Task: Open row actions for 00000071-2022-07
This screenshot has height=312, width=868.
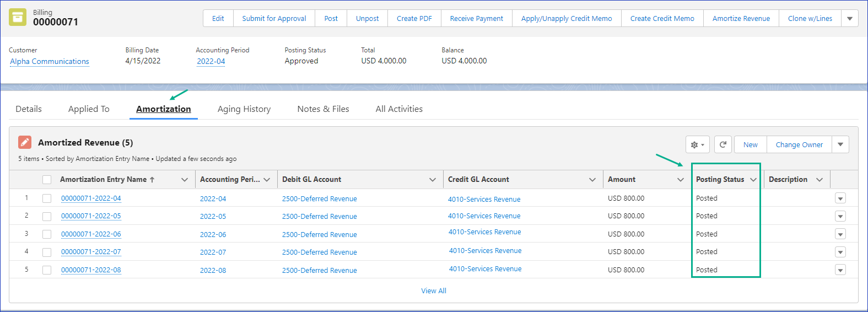Action: [840, 252]
